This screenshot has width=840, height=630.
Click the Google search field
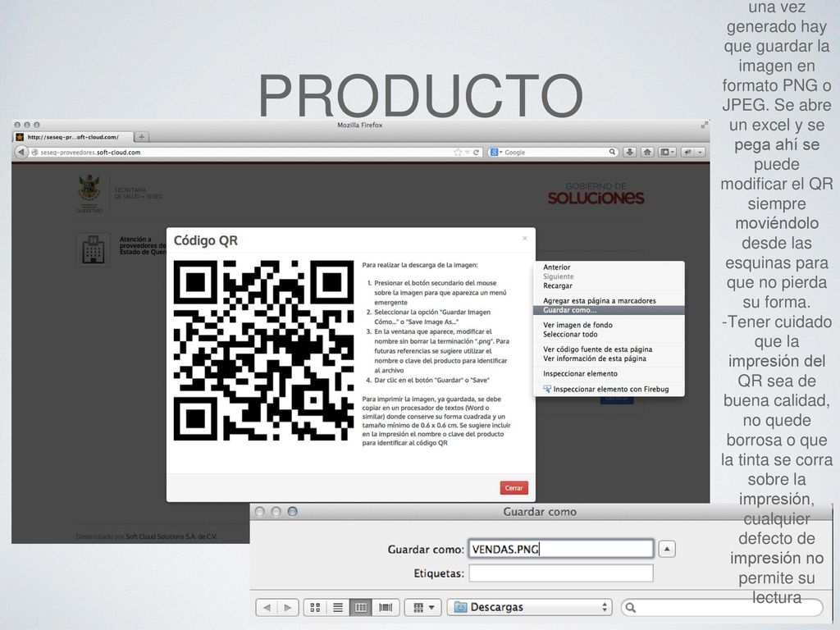555,152
